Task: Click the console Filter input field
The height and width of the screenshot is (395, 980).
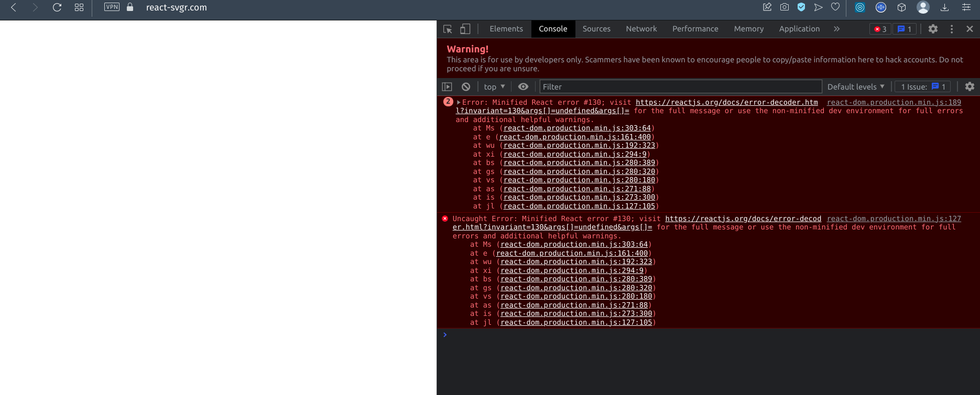Action: [681, 86]
